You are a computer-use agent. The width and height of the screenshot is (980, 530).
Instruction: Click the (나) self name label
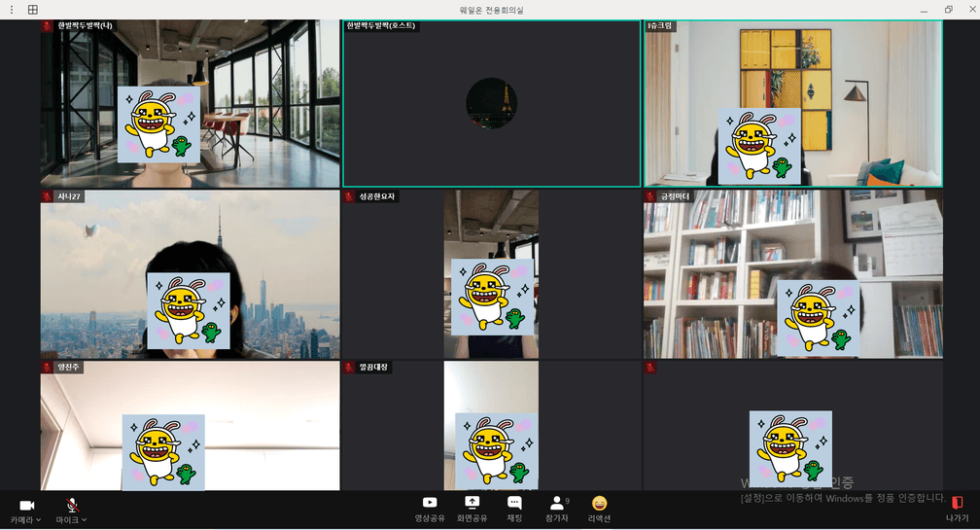pyautogui.click(x=85, y=25)
